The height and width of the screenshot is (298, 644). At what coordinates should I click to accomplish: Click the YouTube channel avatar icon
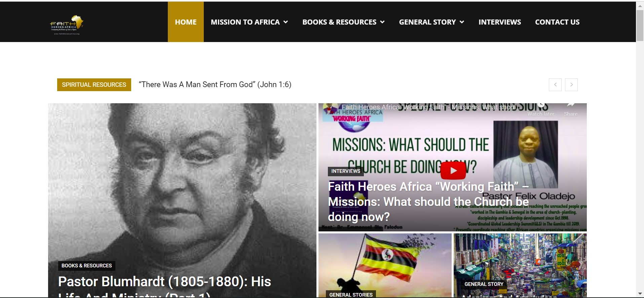point(330,108)
